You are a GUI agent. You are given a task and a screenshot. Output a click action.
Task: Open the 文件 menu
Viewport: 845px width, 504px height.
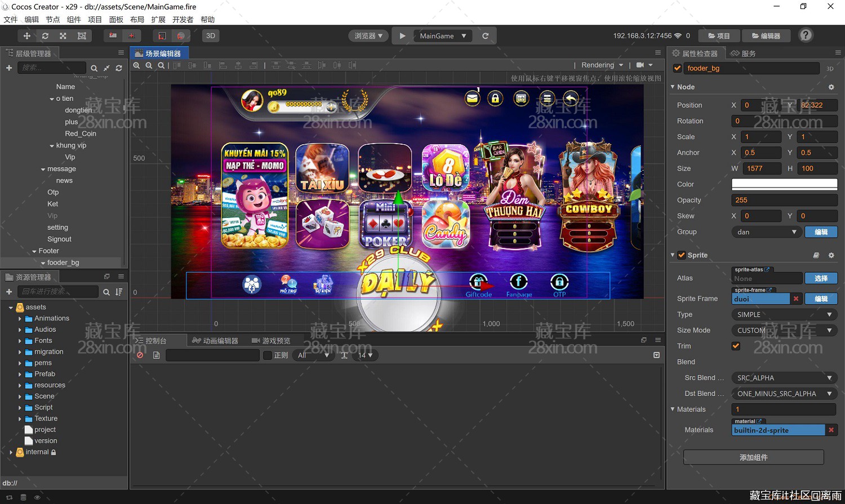(11, 20)
